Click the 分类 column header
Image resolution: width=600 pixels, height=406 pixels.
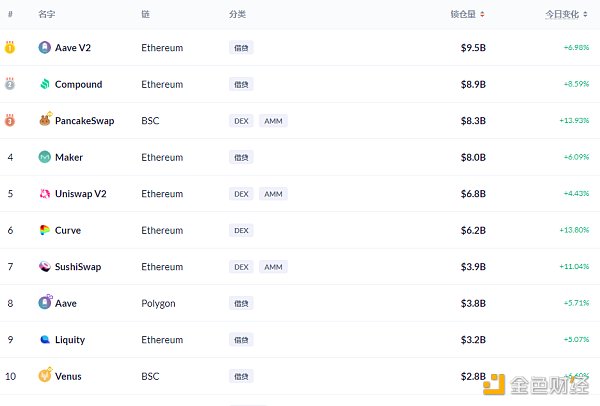pyautogui.click(x=237, y=15)
